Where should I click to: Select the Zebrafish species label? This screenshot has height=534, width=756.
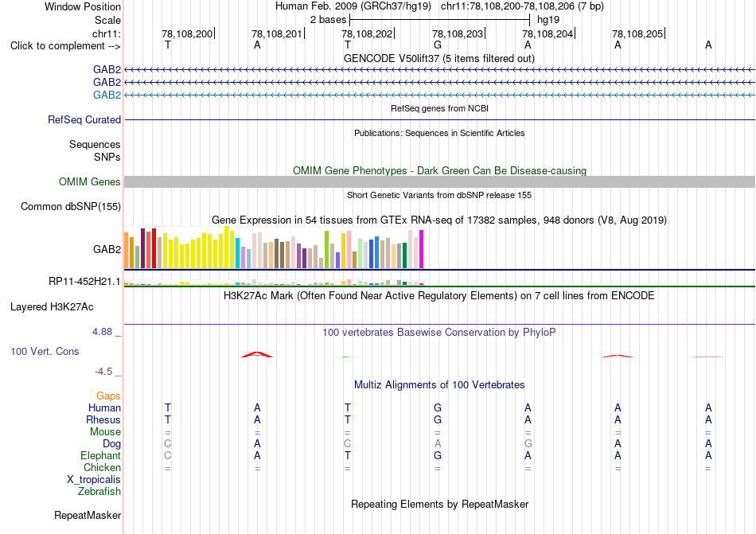[x=99, y=492]
